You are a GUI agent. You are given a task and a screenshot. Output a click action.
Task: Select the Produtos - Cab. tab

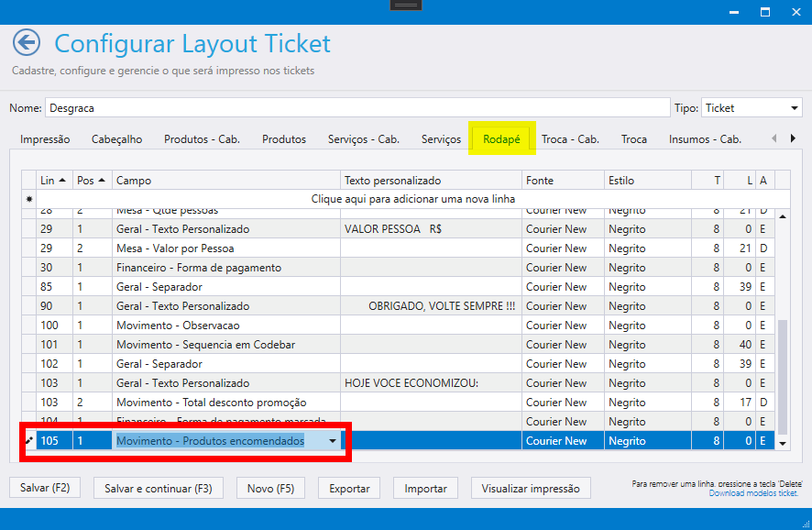click(202, 139)
